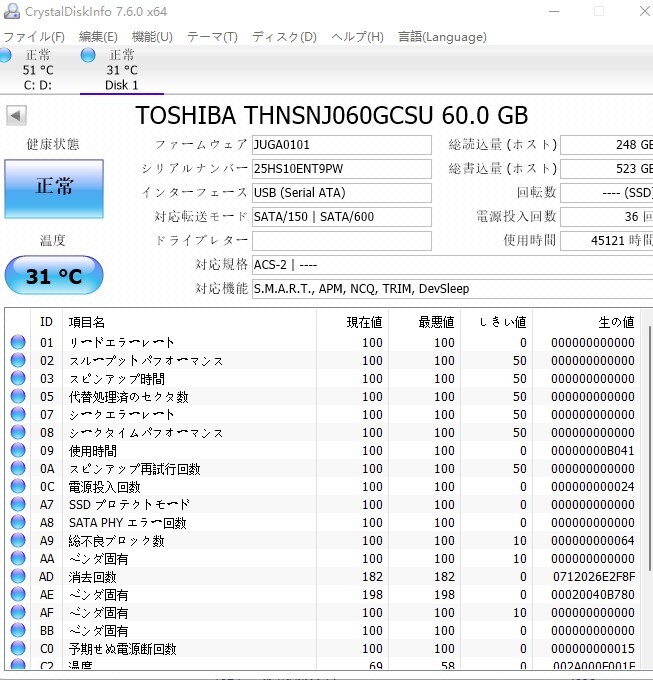653x680 pixels.
Task: Select the C: D: disk at 51 °C
Action: [38, 70]
